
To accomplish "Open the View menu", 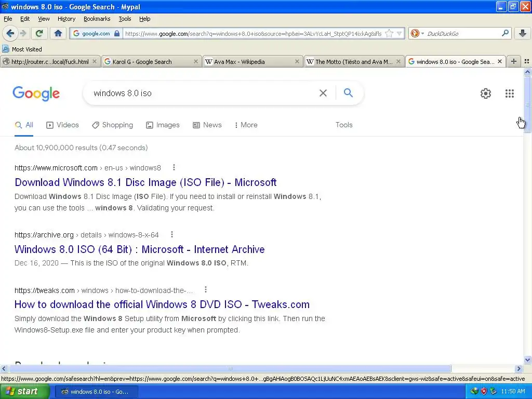I will click(44, 19).
